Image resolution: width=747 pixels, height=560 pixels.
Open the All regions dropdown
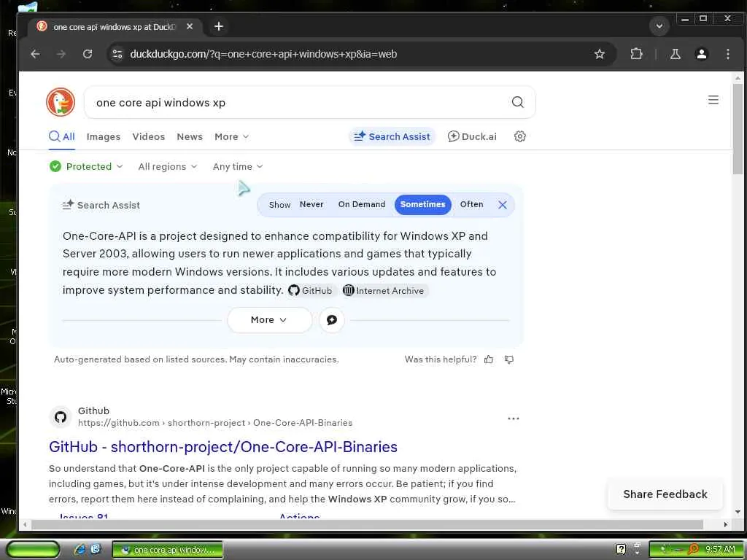[168, 167]
